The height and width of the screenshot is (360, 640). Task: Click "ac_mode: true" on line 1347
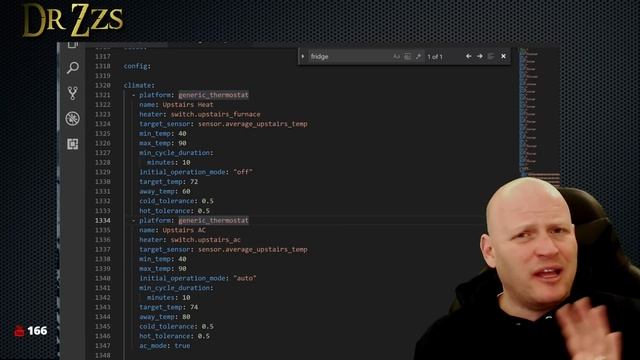(x=164, y=346)
